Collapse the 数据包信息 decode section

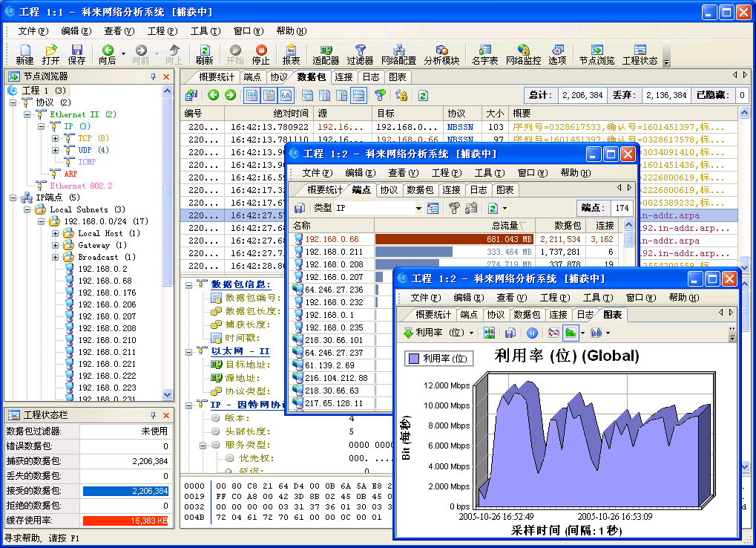coord(188,285)
